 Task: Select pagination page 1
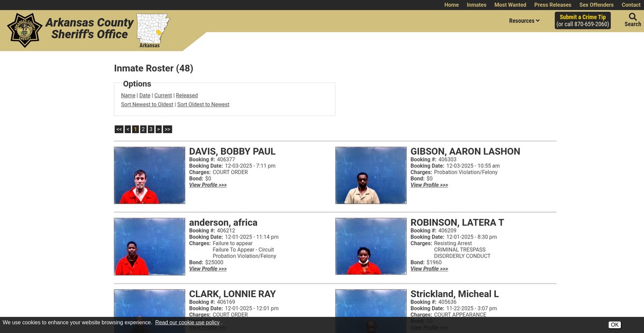coord(136,129)
